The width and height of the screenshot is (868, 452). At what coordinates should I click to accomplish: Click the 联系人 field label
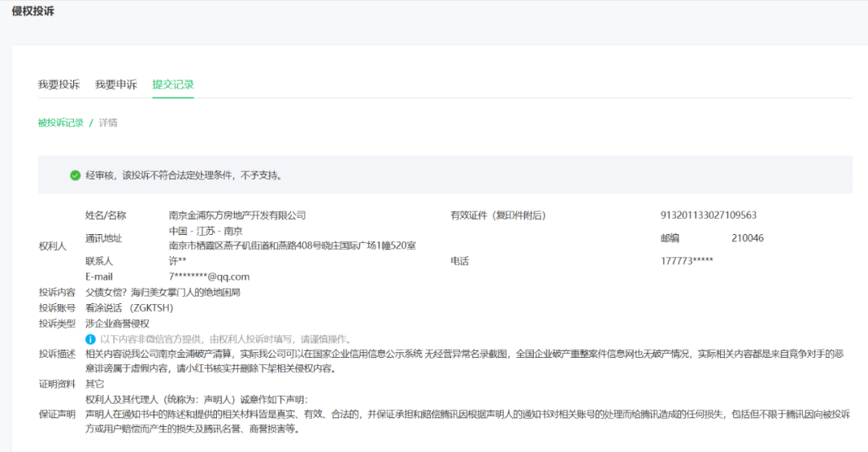tap(99, 261)
